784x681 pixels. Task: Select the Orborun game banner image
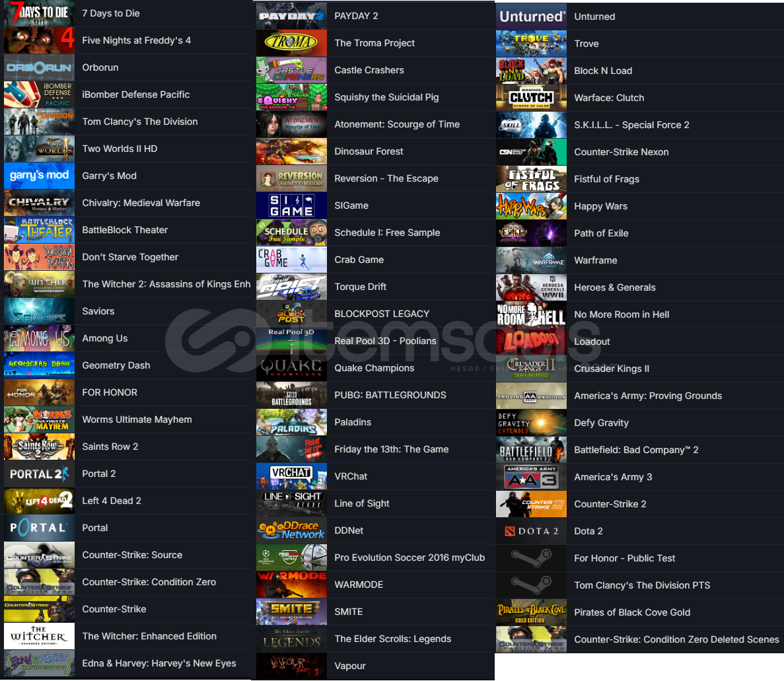(x=40, y=67)
